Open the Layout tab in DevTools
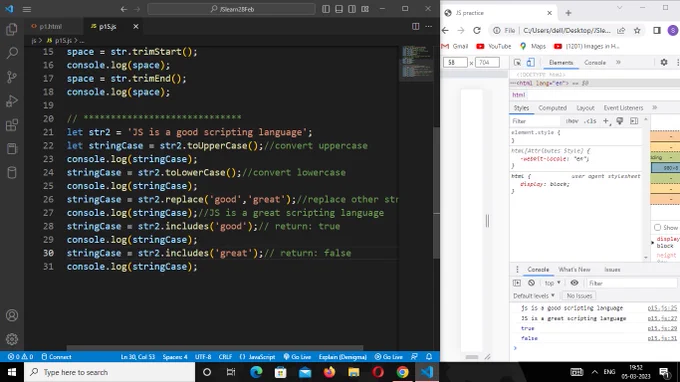Screen dimensions: 680x382 [x=585, y=108]
